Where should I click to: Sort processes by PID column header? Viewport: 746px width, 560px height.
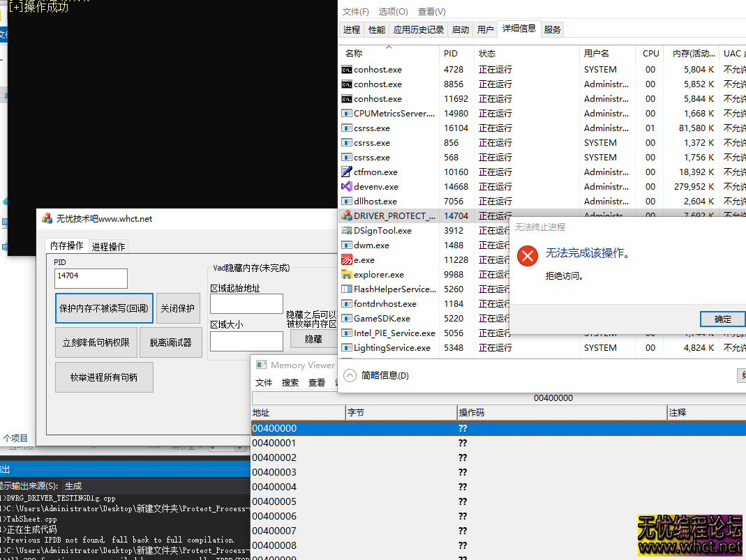pyautogui.click(x=451, y=53)
